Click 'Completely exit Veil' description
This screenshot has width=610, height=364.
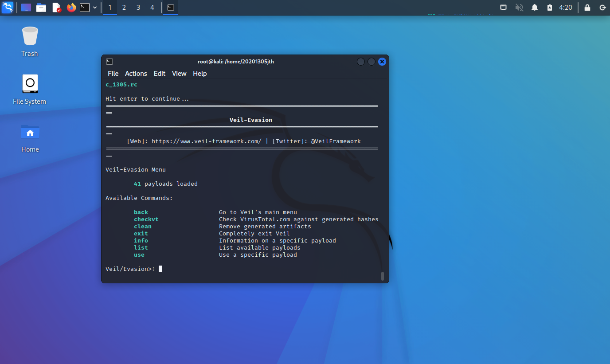254,234
